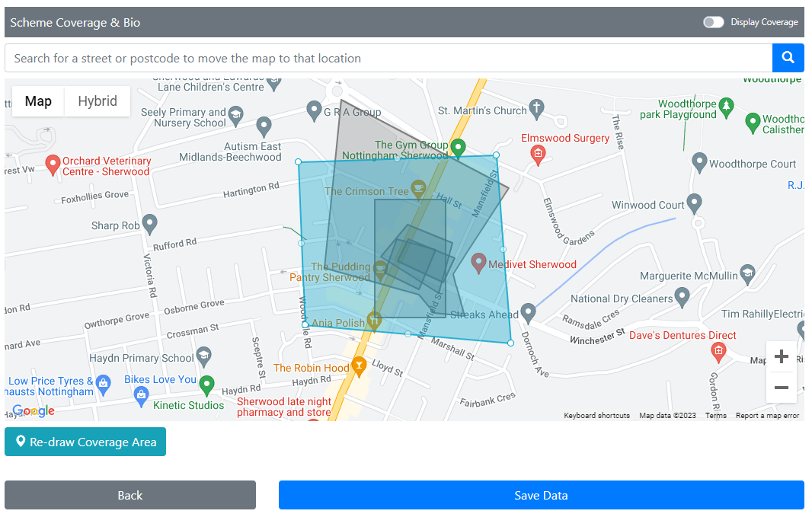
Task: Switch map view to Hybrid
Action: 98,101
